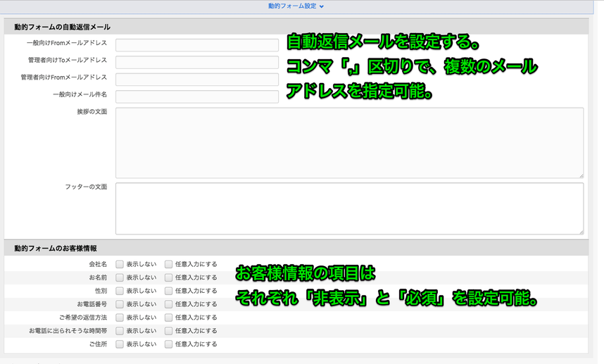This screenshot has height=364, width=604.
Task: Check 表示しない for 性別
Action: coord(120,291)
